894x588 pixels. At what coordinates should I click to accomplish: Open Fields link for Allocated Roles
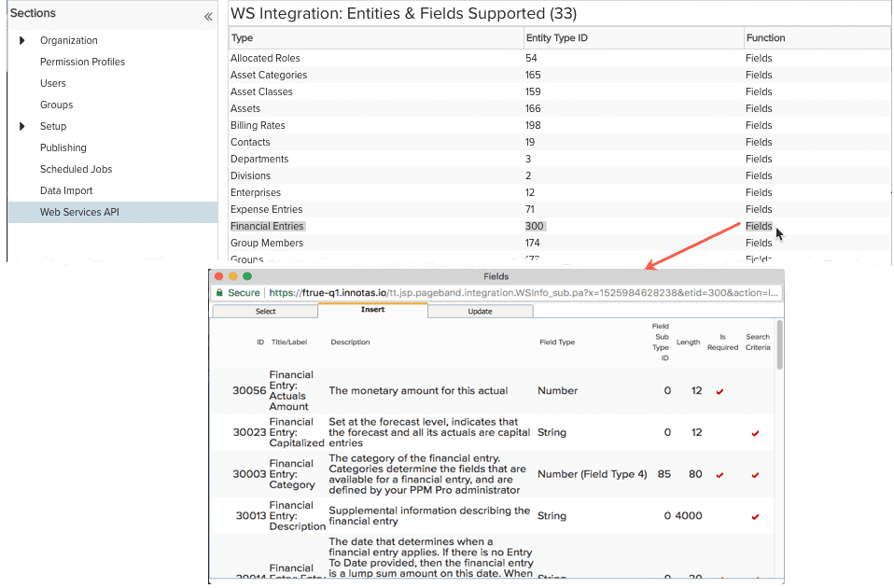tap(759, 58)
